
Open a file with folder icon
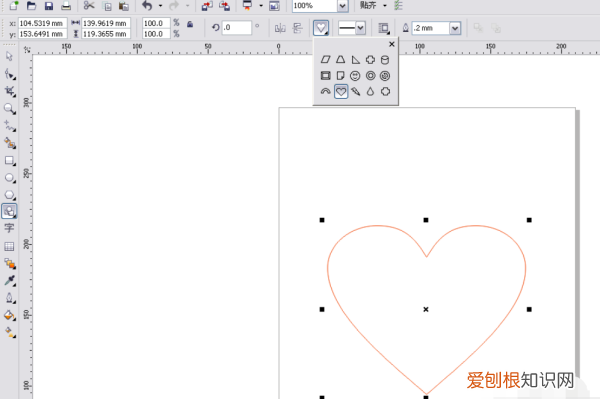click(x=31, y=5)
